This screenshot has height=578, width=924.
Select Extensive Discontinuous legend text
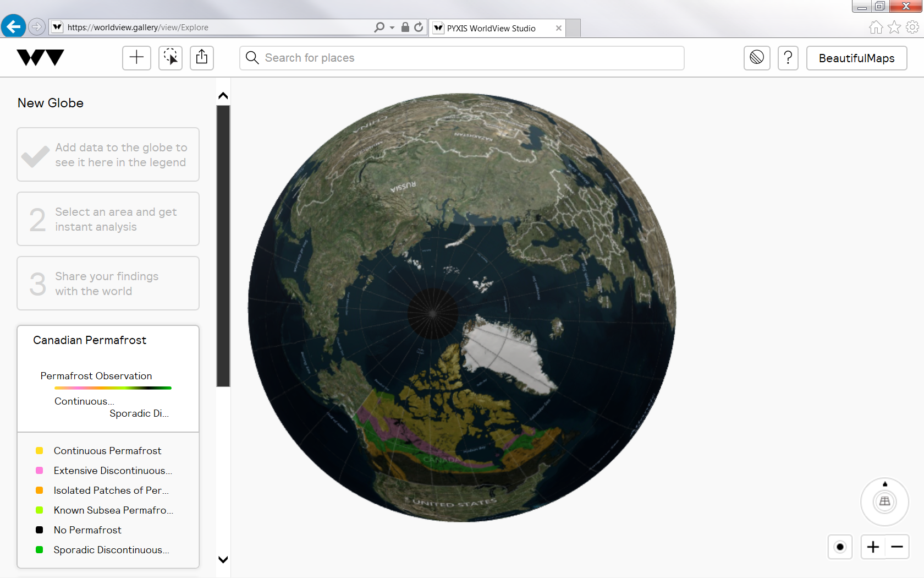click(113, 471)
